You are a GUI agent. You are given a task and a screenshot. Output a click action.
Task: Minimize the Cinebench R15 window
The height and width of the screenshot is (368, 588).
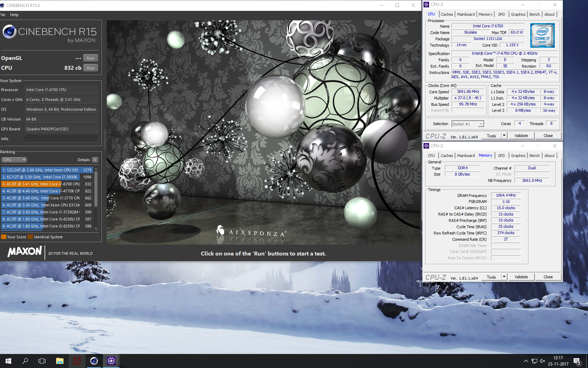(381, 5)
